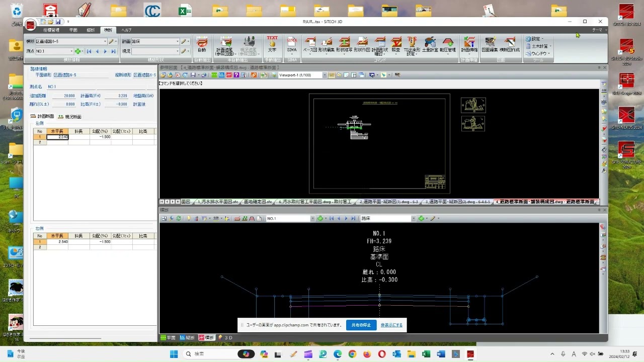644x362 pixels.
Task: Click the 水平長 2.540 cell in 左側 table
Action: [57, 137]
